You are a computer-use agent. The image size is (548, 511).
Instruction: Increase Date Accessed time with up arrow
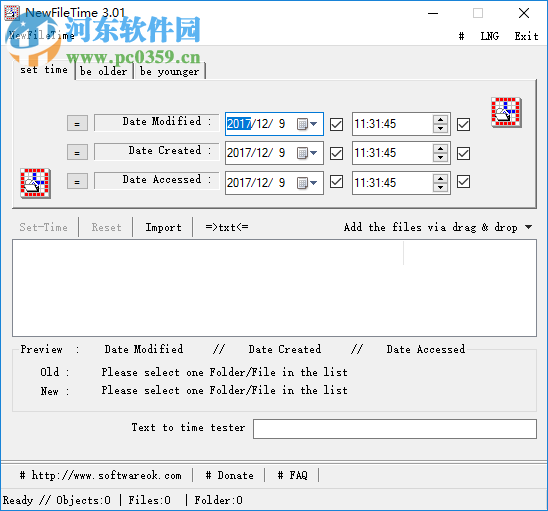tap(440, 178)
